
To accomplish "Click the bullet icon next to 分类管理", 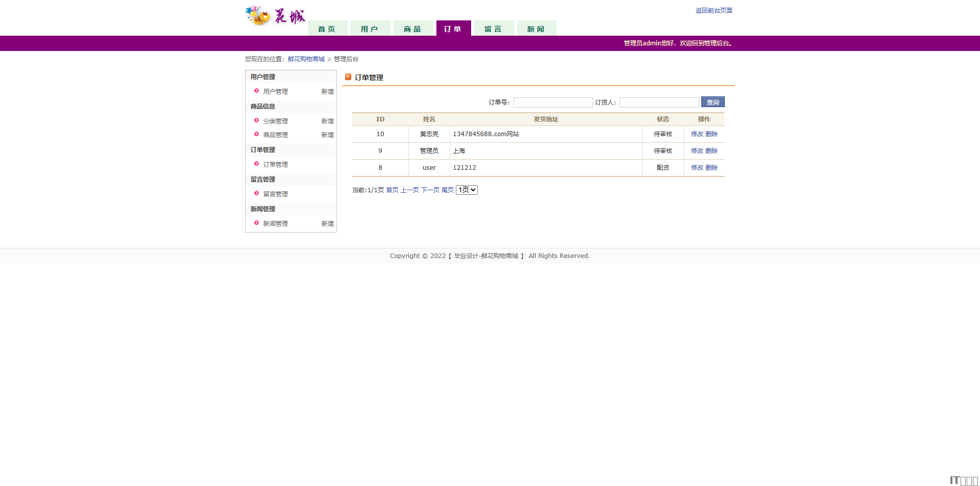I will [256, 120].
